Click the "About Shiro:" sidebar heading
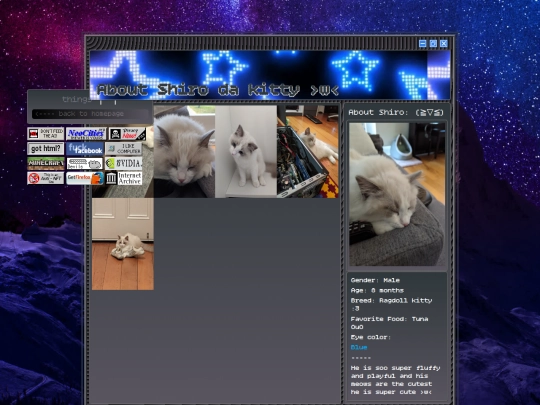The width and height of the screenshot is (540, 405). point(396,112)
